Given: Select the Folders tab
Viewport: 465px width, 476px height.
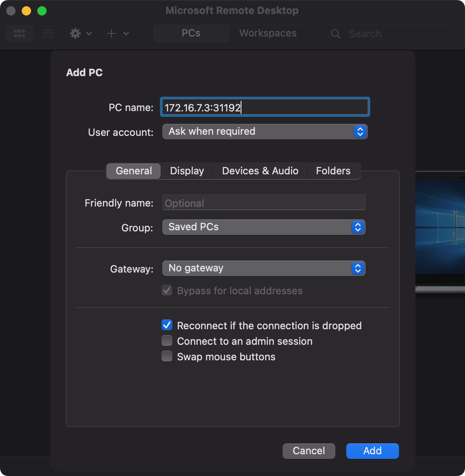Looking at the screenshot, I should pos(333,171).
